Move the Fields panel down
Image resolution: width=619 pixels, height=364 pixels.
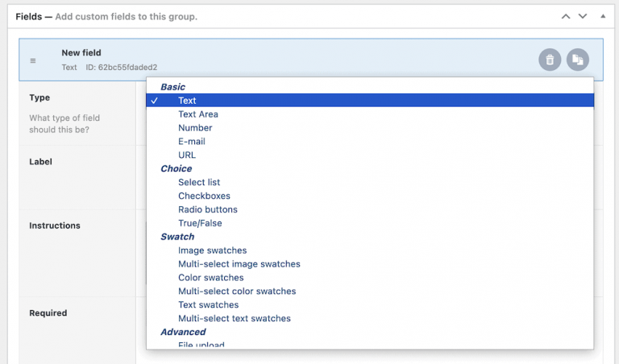(583, 16)
